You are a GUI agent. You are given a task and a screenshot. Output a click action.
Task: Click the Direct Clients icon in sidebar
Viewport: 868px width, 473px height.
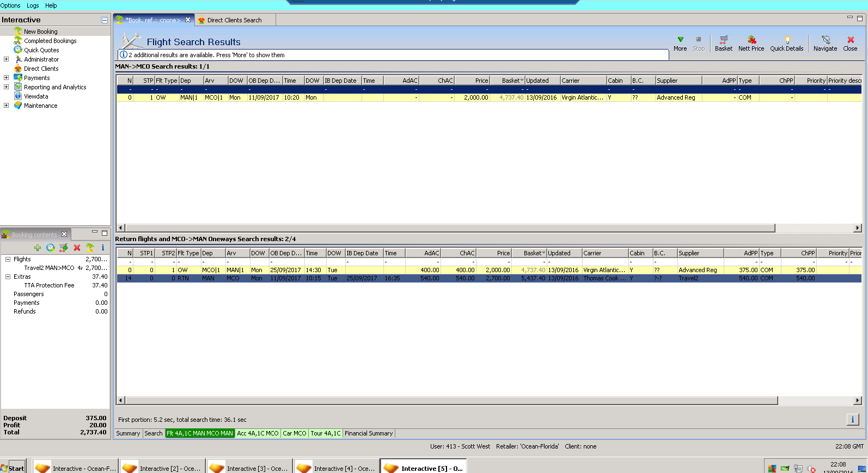point(18,69)
